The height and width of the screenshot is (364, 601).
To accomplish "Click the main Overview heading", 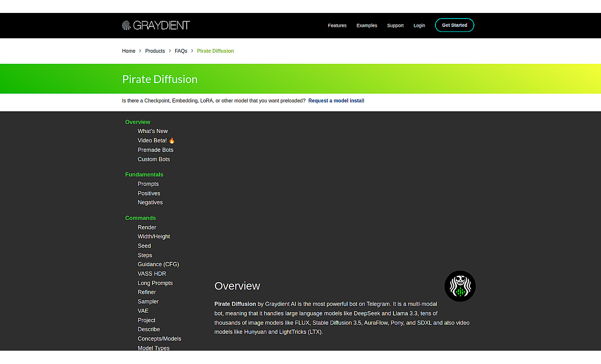I will pos(237,286).
